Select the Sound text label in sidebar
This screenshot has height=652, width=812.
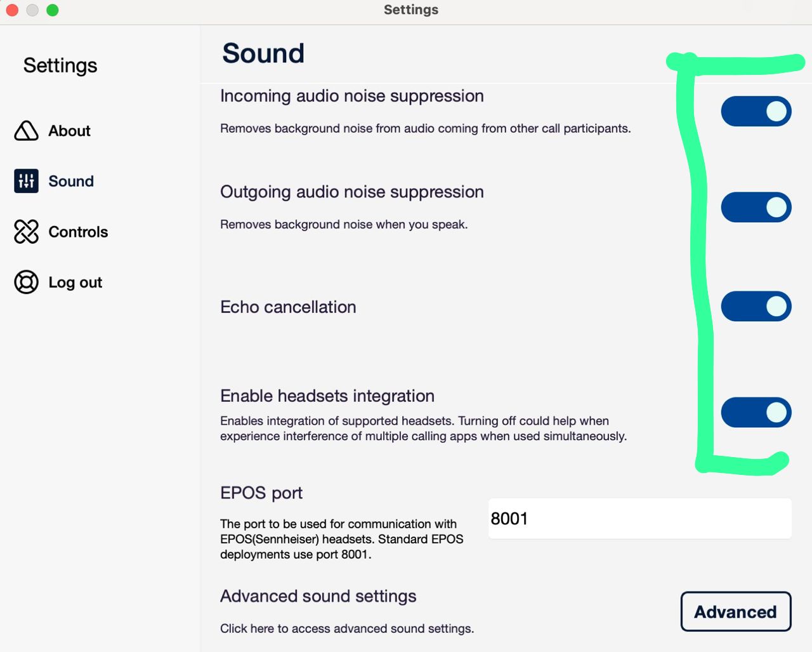tap(71, 181)
